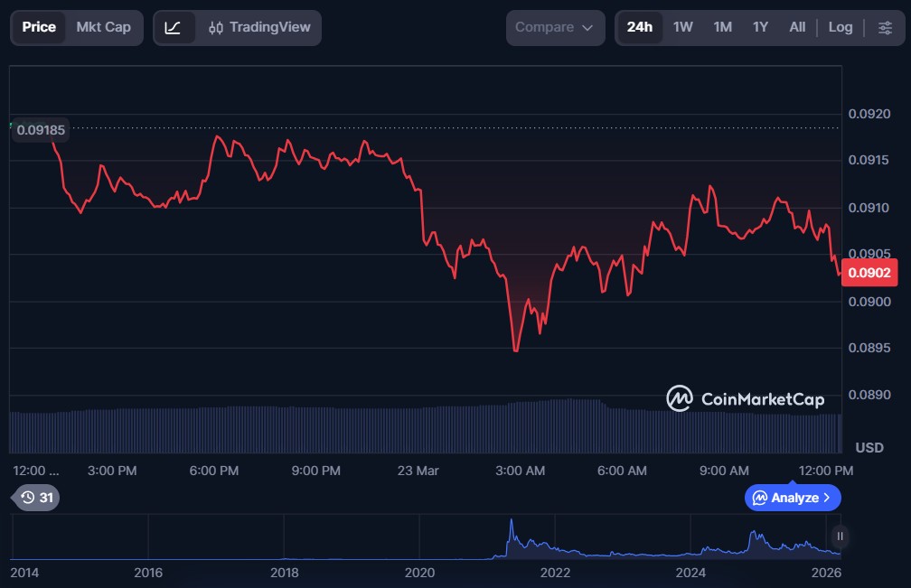The width and height of the screenshot is (911, 588).
Task: Open the Compare dropdown
Action: coord(554,28)
